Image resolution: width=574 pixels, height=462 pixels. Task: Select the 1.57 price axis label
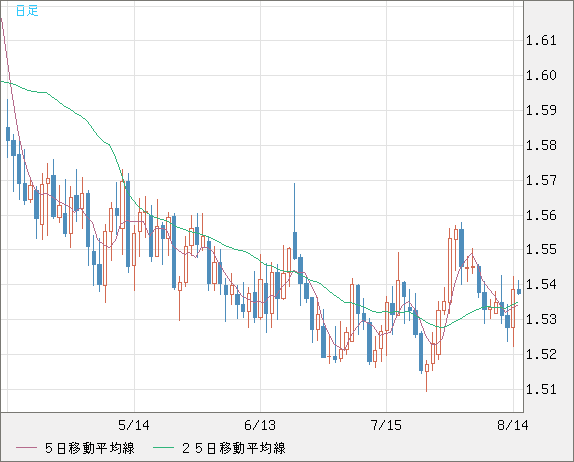click(541, 180)
